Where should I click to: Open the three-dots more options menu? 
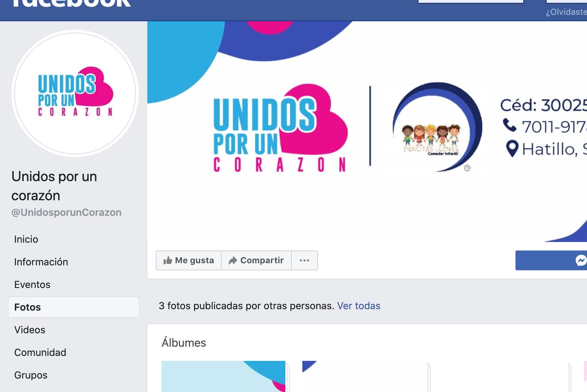pyautogui.click(x=304, y=260)
